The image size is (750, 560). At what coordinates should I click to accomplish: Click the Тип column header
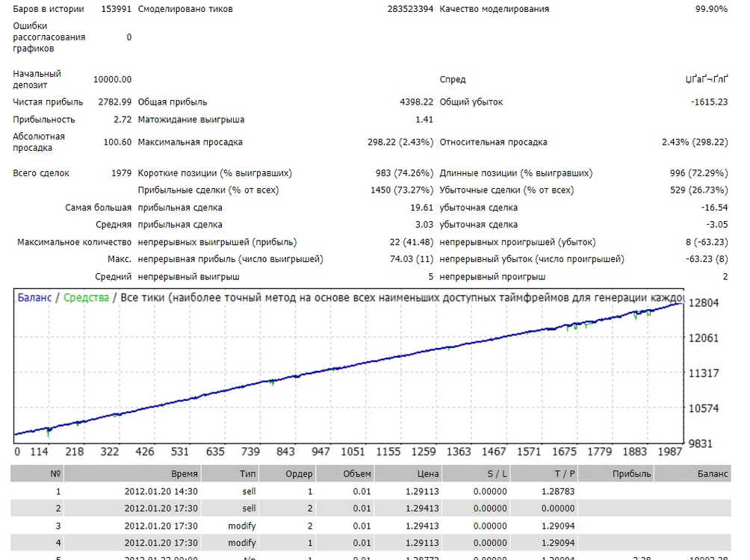(x=248, y=473)
